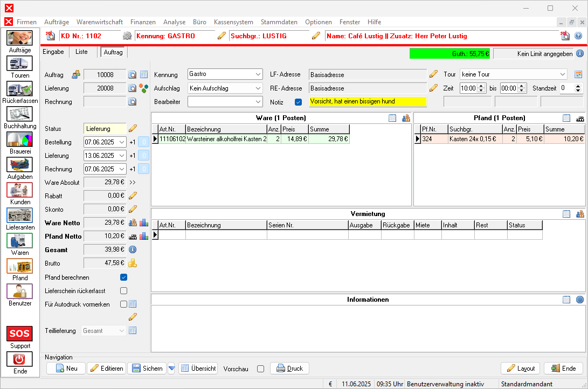Edit Status using the pencil icon
The width and height of the screenshot is (588, 389).
(133, 129)
